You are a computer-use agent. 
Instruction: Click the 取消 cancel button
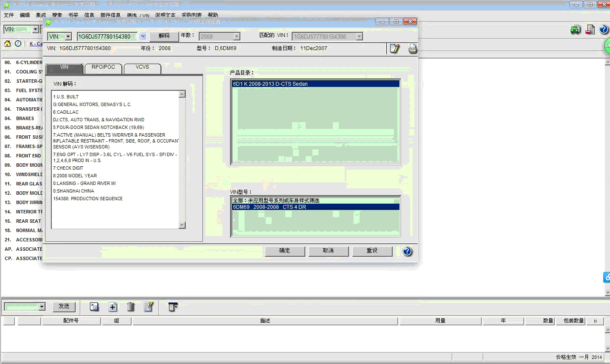tap(329, 251)
